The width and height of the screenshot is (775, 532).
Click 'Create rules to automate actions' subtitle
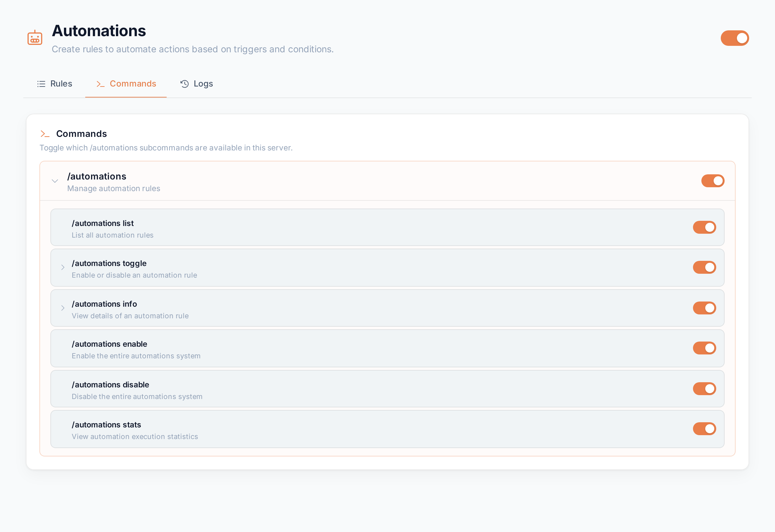193,49
